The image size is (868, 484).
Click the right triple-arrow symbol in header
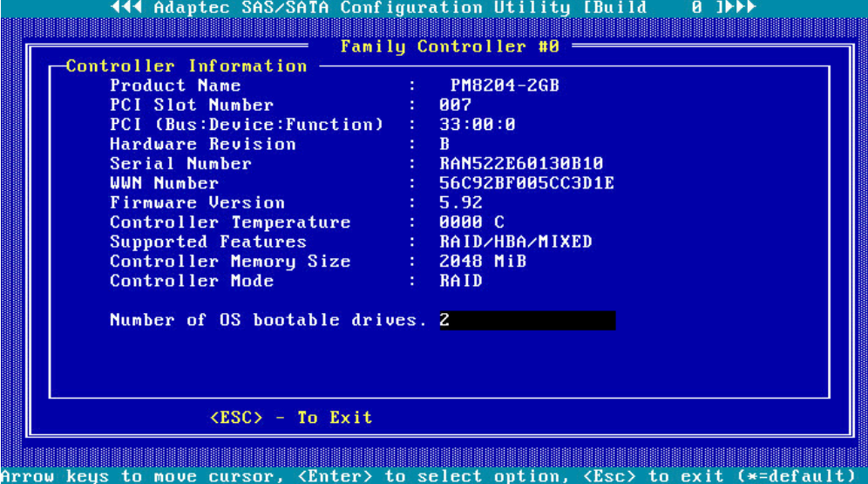(x=741, y=8)
